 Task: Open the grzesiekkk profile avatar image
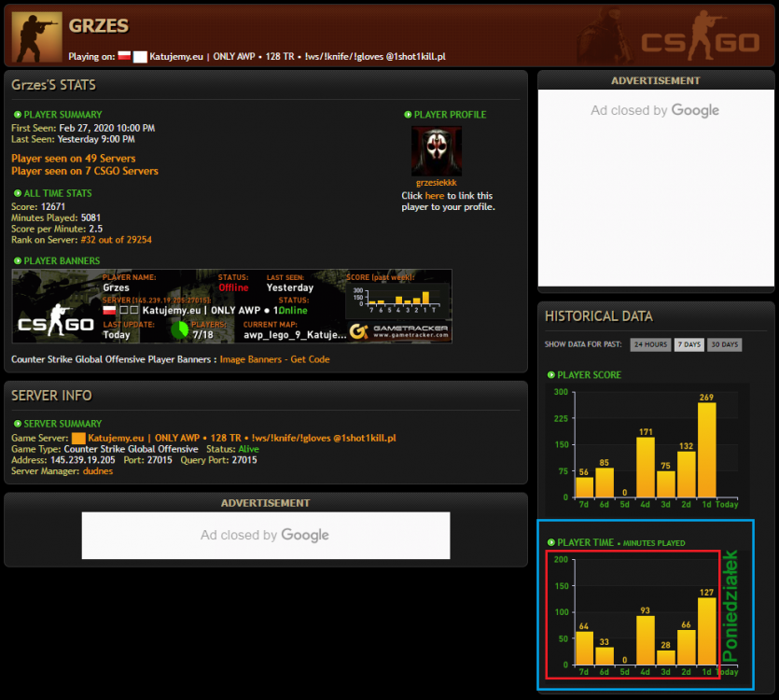[x=437, y=150]
